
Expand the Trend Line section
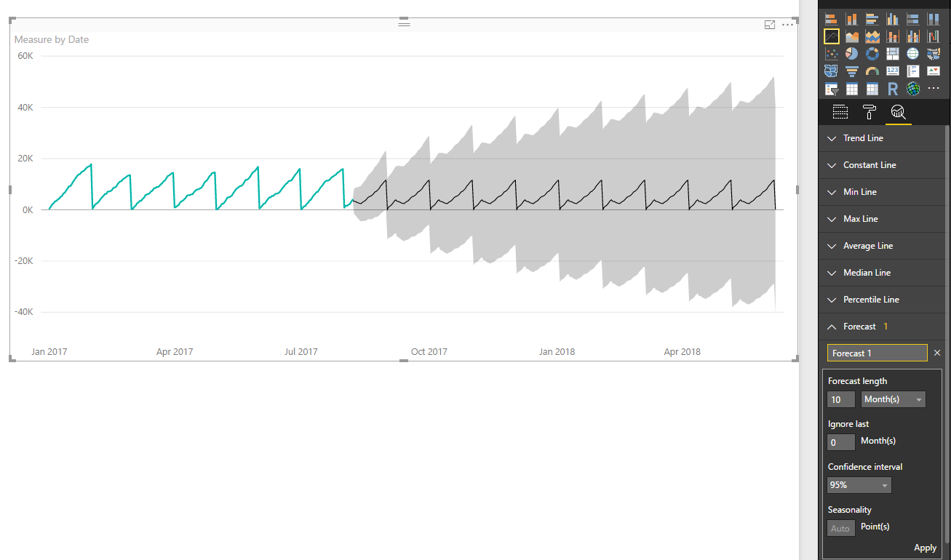881,138
